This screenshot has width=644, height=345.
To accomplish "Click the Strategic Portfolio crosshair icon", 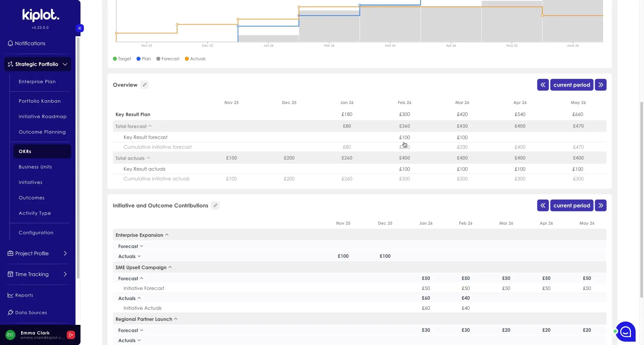I will [10, 64].
